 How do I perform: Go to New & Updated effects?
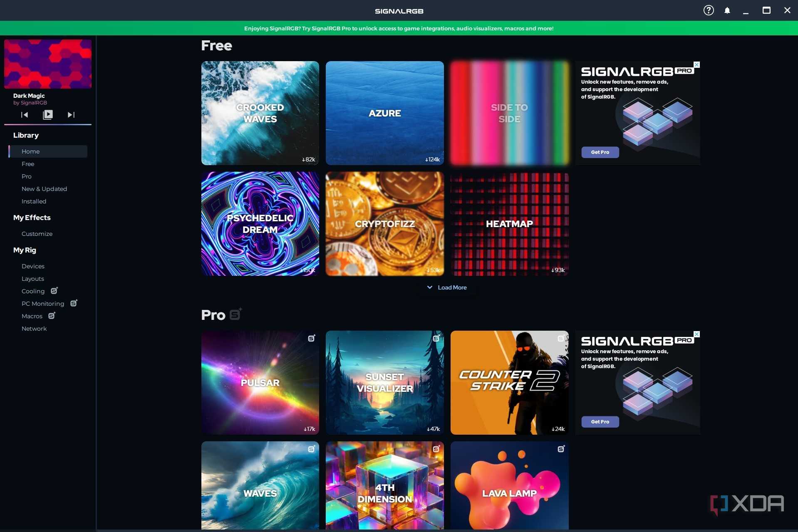point(44,189)
